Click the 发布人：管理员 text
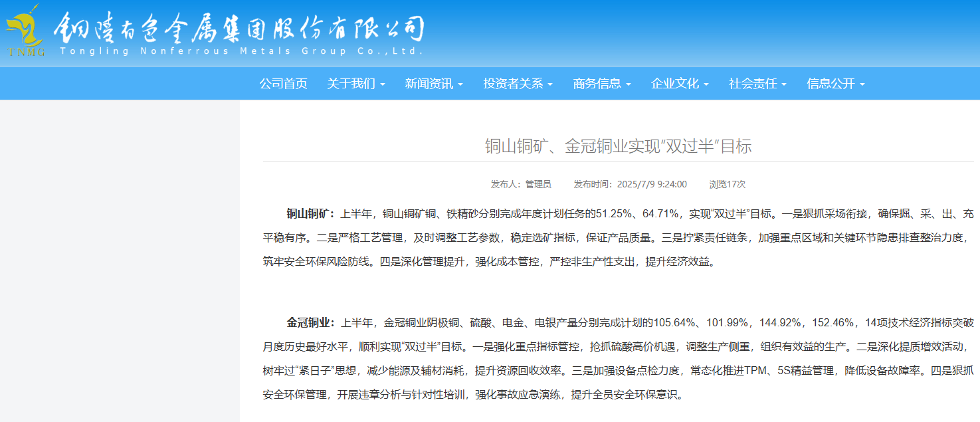This screenshot has height=422, width=980. pos(521,184)
